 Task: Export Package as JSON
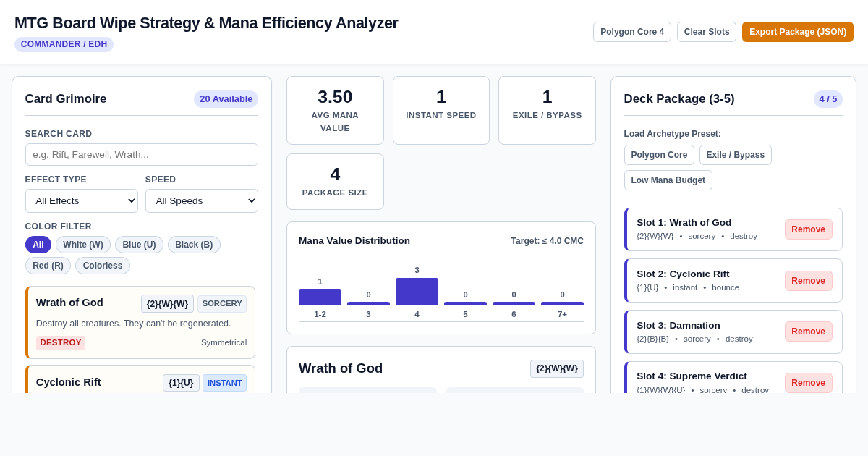(x=798, y=32)
